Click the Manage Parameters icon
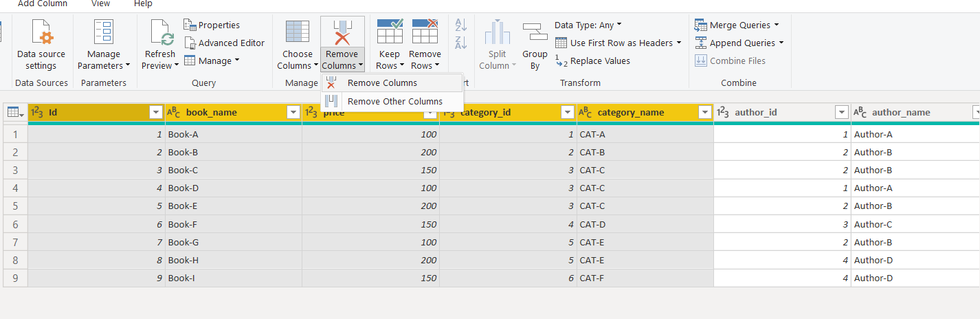Screen dimensions: 980x319 (x=104, y=33)
